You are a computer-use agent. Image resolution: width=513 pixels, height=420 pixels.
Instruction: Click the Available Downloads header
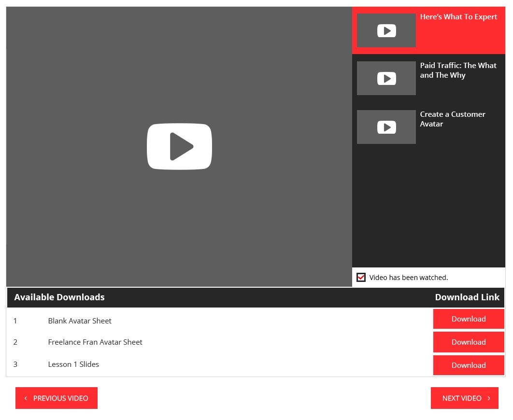coord(59,297)
